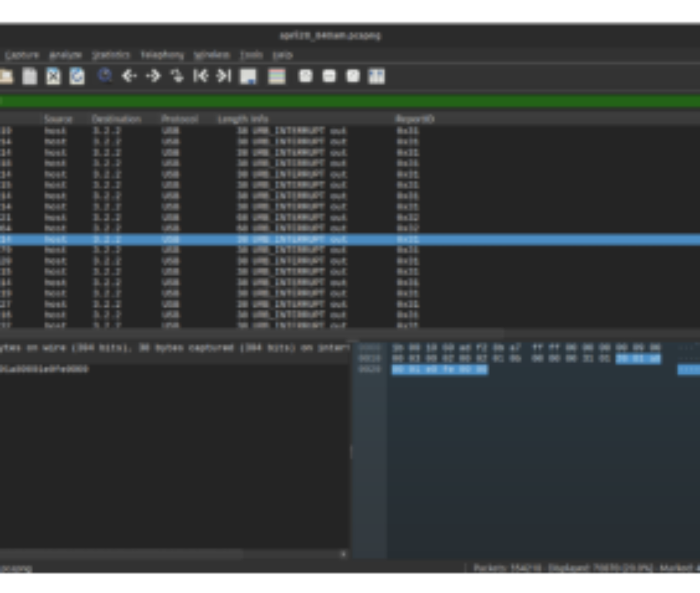The height and width of the screenshot is (593, 700).
Task: Sort packets by Protocol column header
Action: [x=180, y=119]
